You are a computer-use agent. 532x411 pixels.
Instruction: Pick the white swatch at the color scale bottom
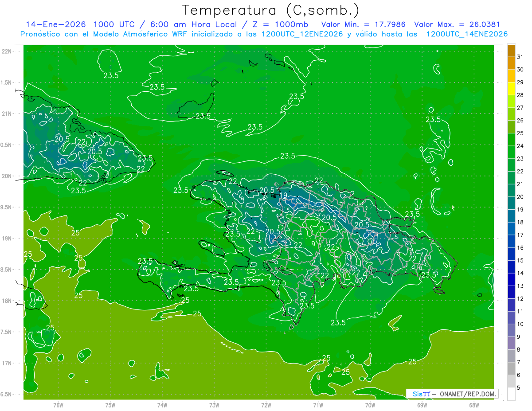coord(511,394)
